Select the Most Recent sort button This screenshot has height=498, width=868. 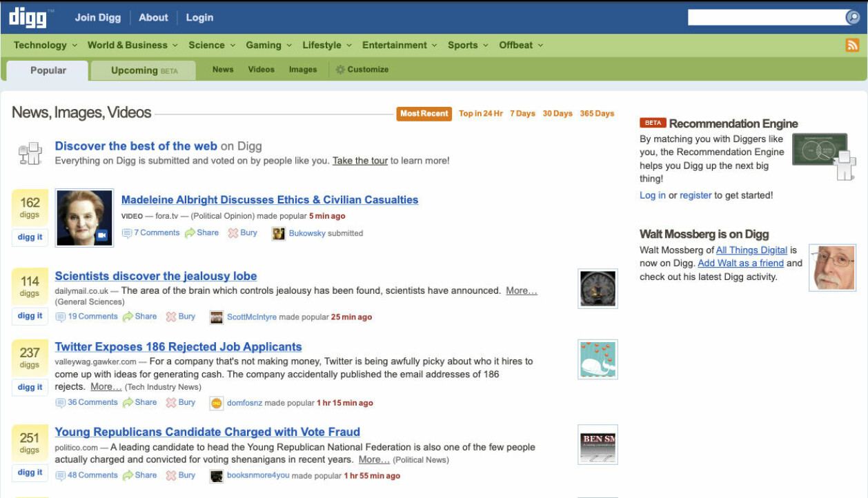tap(424, 114)
